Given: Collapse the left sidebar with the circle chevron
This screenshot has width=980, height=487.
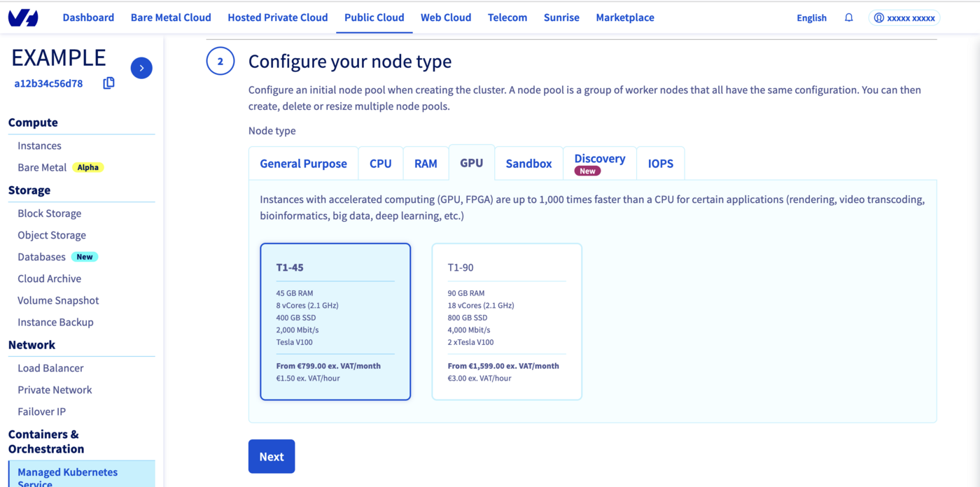Looking at the screenshot, I should pos(141,67).
